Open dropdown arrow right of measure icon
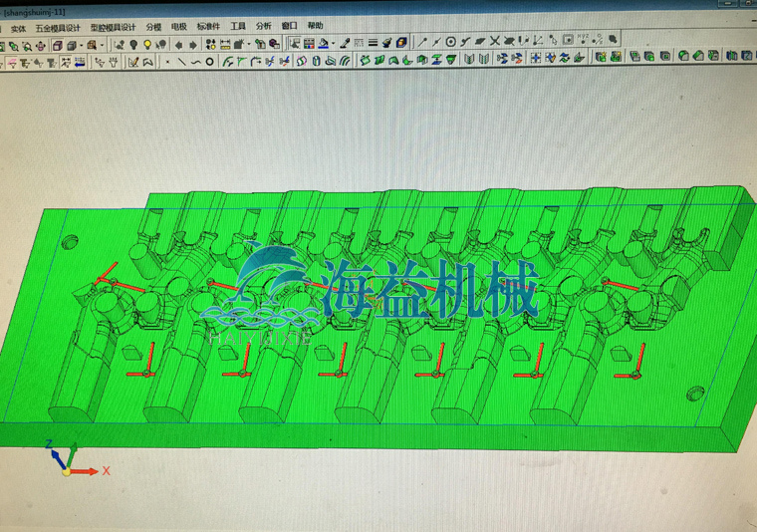 tap(249, 44)
